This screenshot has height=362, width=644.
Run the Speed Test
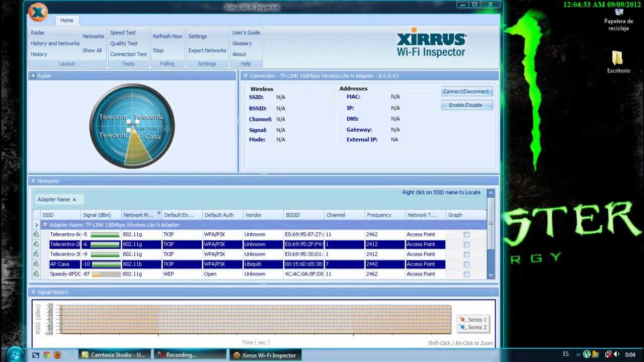click(x=123, y=33)
